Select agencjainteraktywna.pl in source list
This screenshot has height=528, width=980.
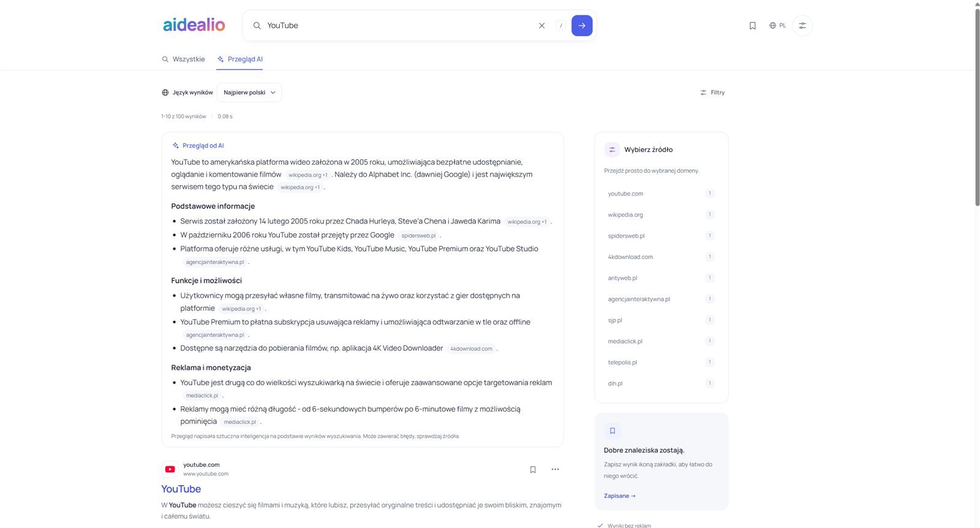(661, 300)
